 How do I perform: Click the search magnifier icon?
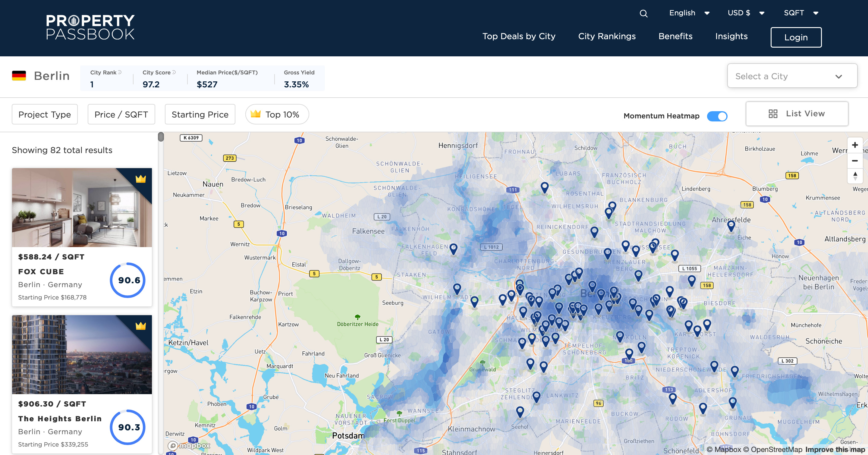pos(643,14)
